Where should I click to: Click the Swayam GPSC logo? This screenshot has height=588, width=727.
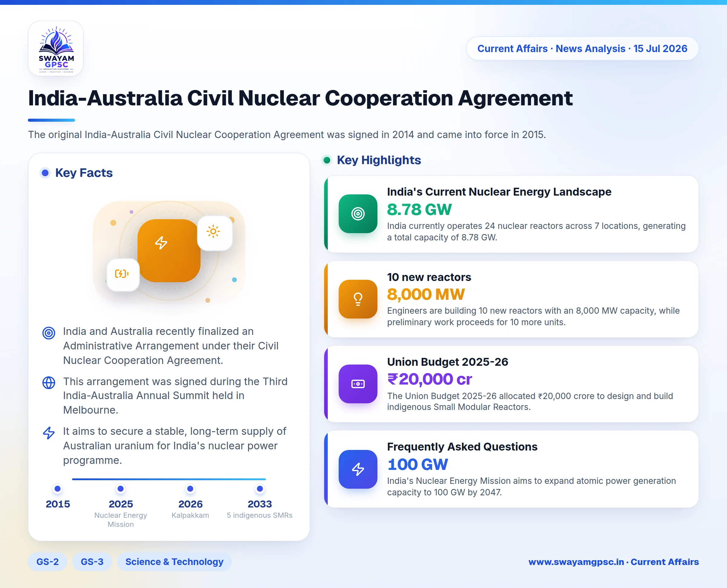click(x=55, y=48)
